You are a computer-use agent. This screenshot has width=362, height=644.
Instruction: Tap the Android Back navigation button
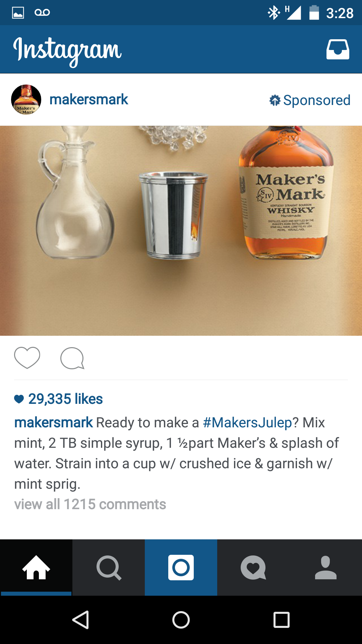tap(80, 620)
